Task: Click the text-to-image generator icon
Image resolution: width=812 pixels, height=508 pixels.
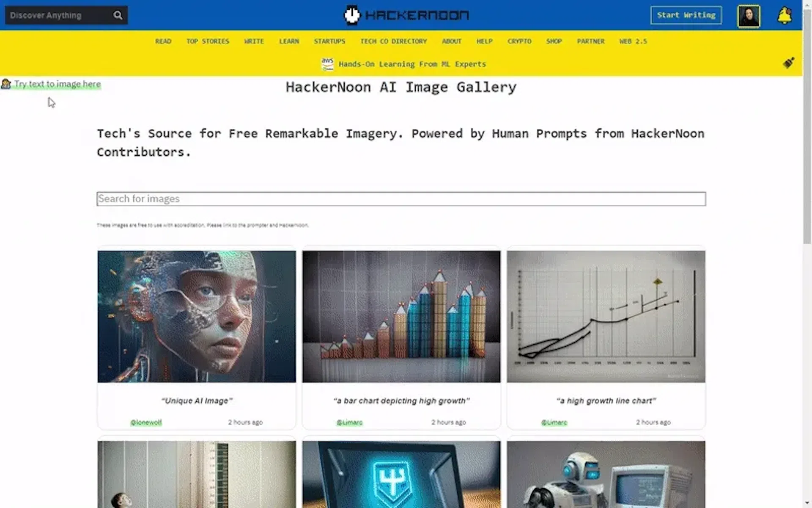Action: click(6, 84)
